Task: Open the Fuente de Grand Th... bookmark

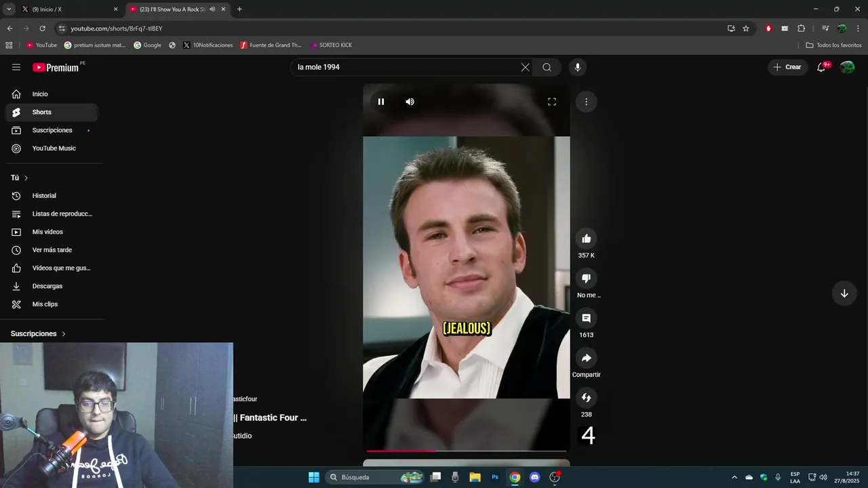Action: click(271, 45)
